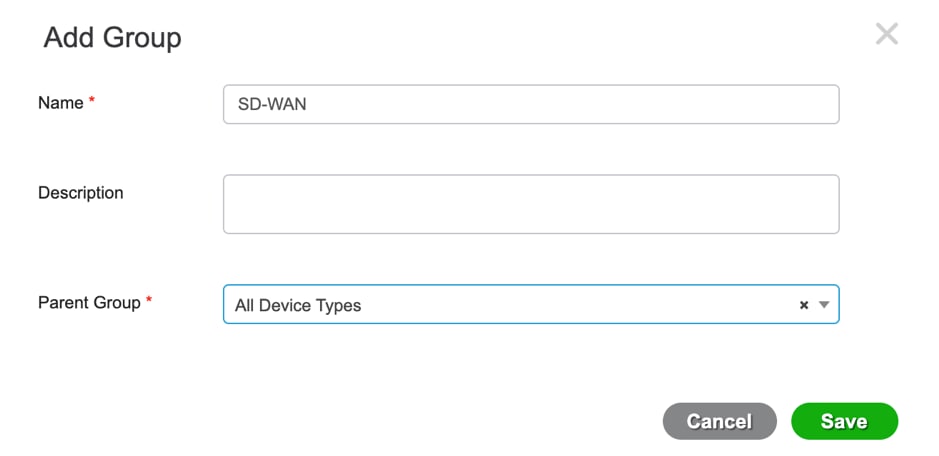Expand the Parent Group dropdown arrow
The width and height of the screenshot is (939, 456).
pos(824,305)
